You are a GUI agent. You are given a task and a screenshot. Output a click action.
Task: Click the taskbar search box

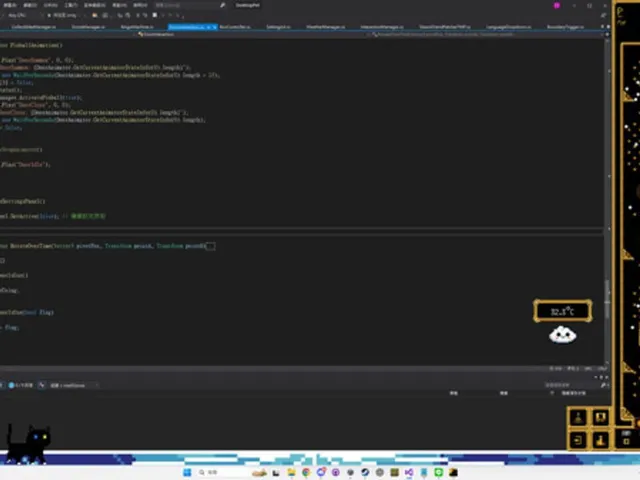pyautogui.click(x=222, y=472)
